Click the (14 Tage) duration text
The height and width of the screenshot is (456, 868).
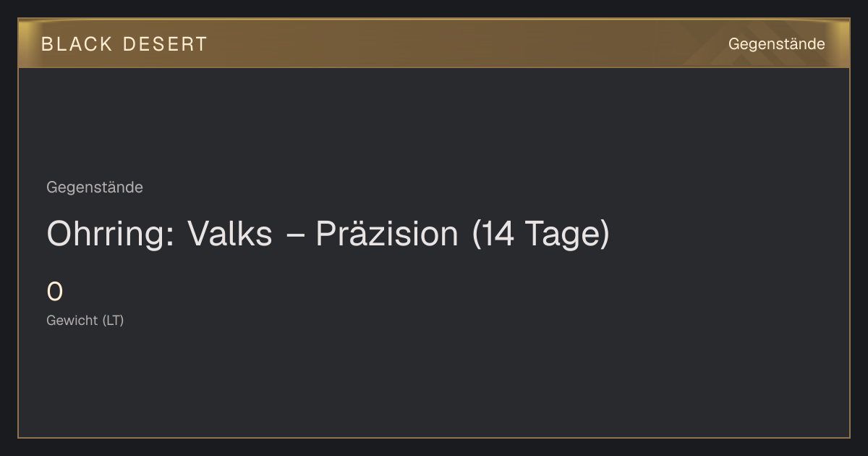pos(541,234)
